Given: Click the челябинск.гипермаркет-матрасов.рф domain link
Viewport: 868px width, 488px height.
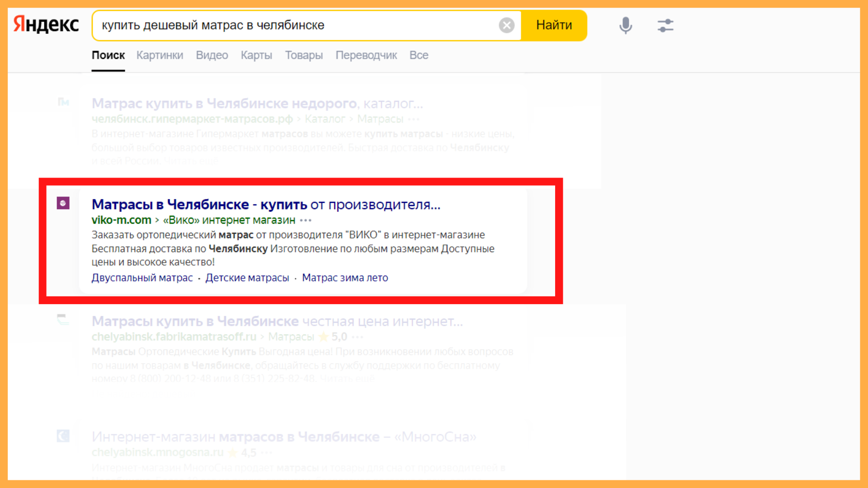Looking at the screenshot, I should [192, 119].
